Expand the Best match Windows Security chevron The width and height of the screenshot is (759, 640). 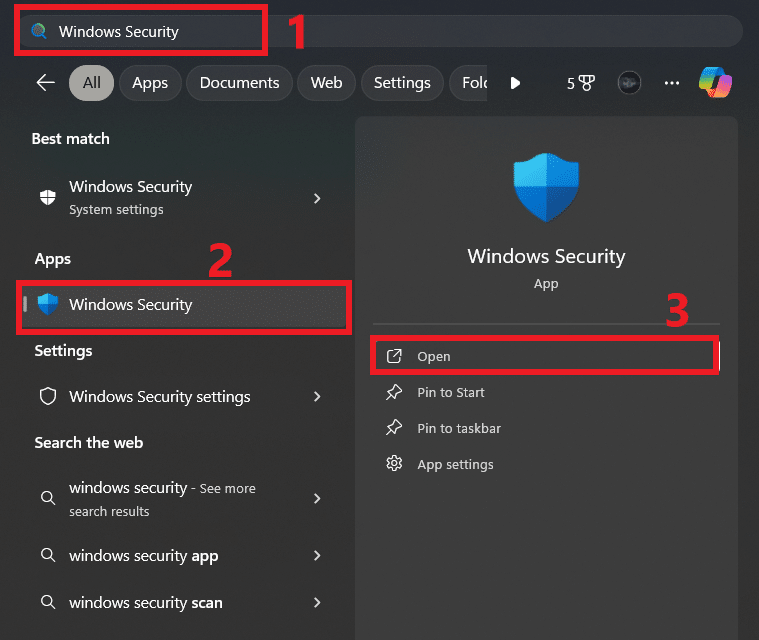[x=317, y=198]
